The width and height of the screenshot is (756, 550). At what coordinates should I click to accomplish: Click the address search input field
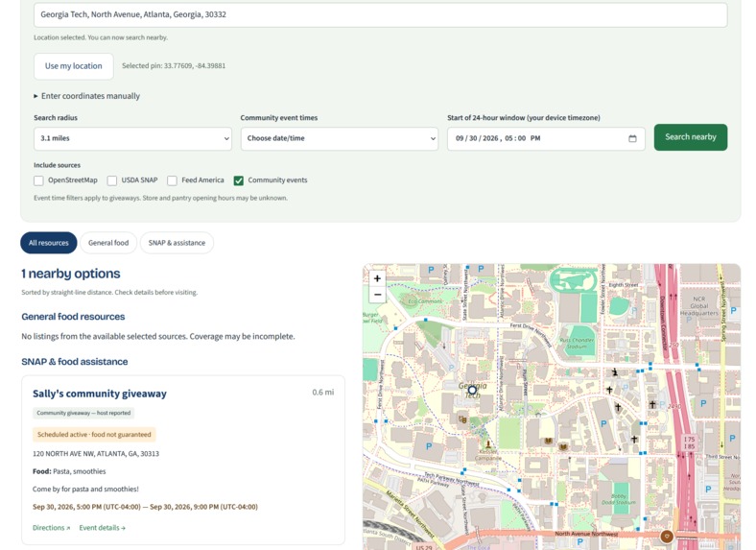pos(381,15)
